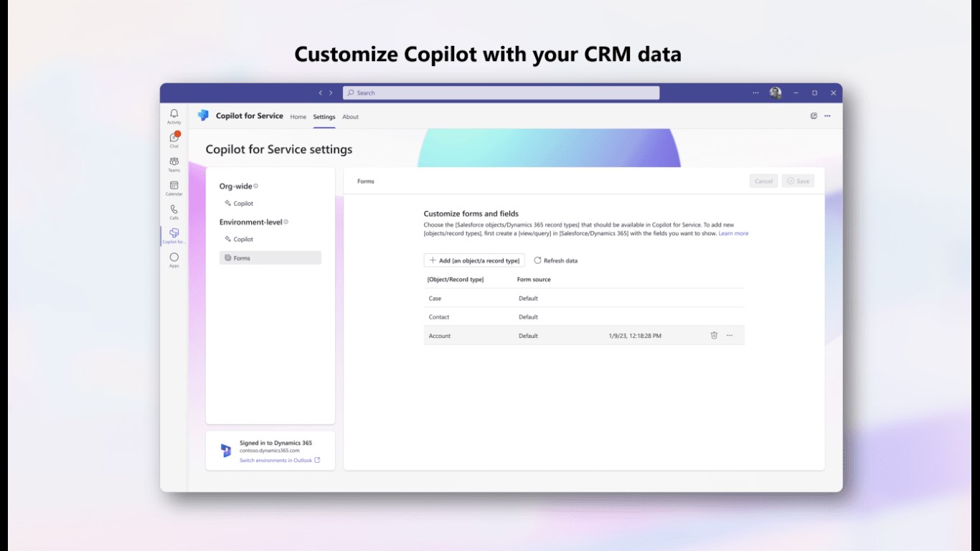Delete the Account record type

714,335
